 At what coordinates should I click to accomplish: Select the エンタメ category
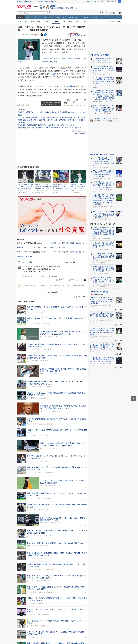coord(47,21)
